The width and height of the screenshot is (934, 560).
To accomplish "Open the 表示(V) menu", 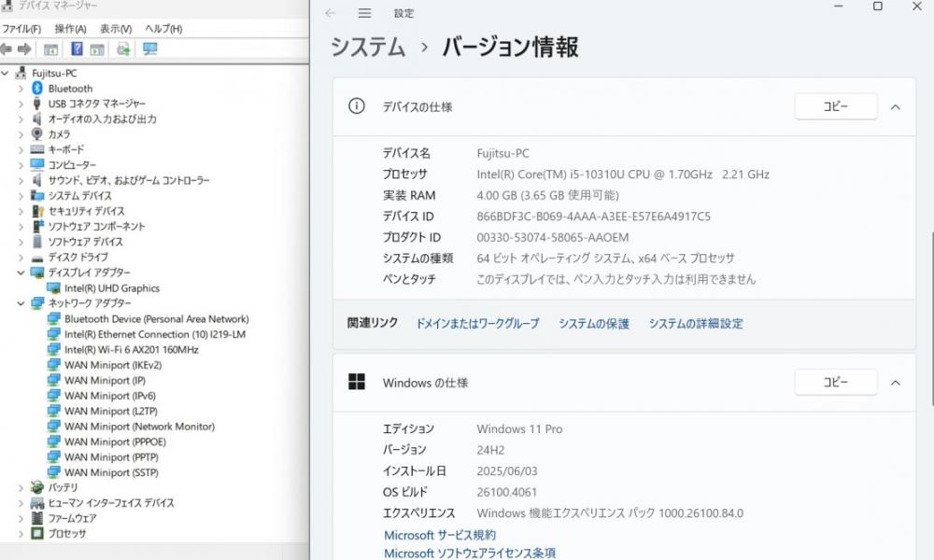I will point(116,29).
